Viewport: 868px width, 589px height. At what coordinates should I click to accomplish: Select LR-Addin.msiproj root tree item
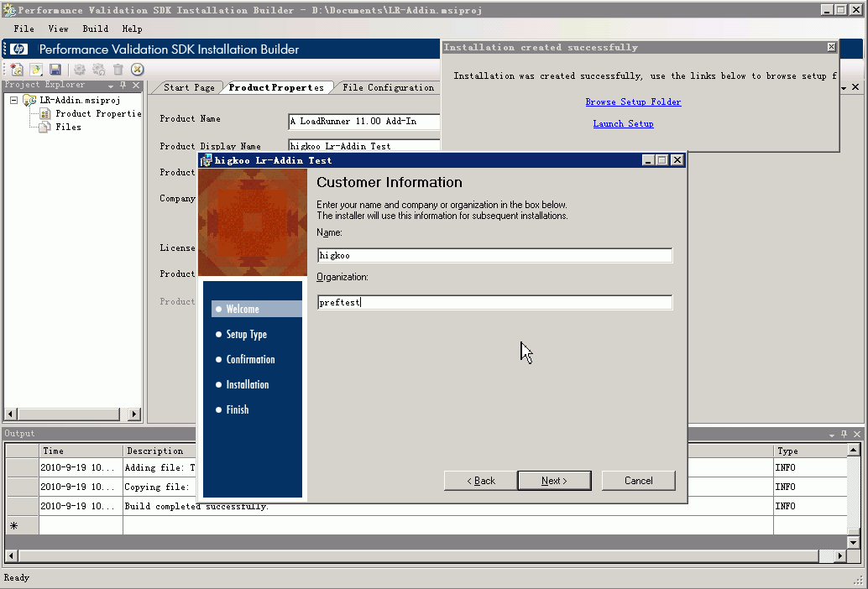pos(80,100)
